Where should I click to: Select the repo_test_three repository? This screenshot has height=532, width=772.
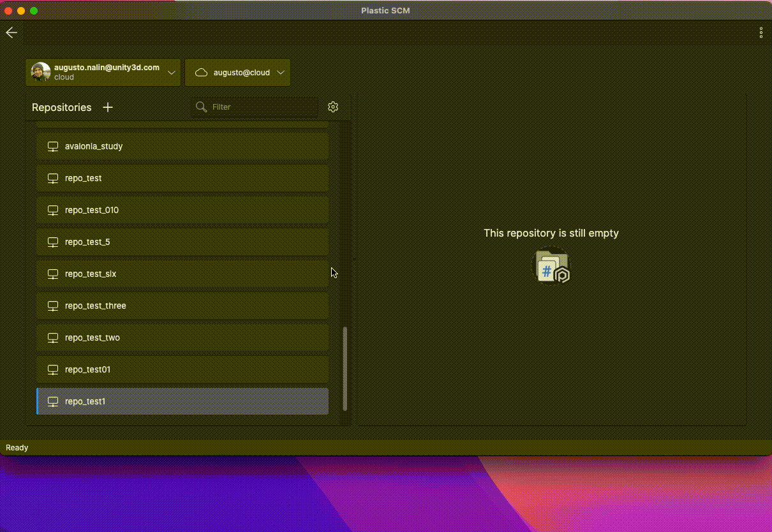pyautogui.click(x=182, y=306)
